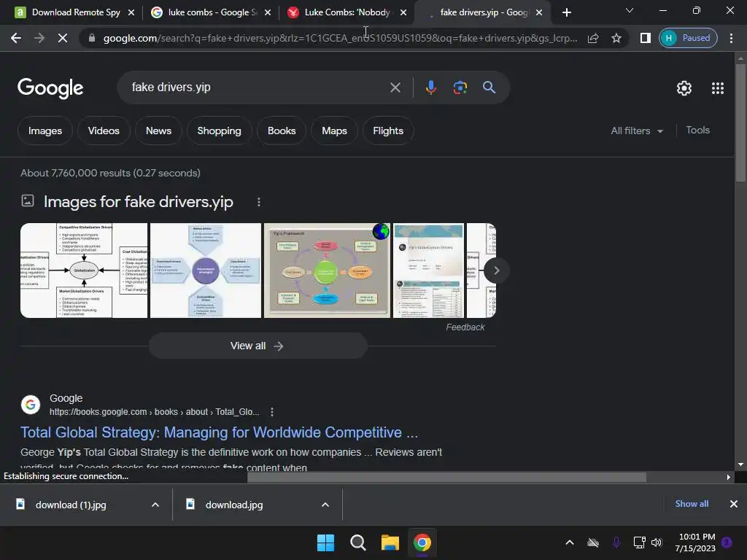
Task: Close the Download Remote Spy tab
Action: click(131, 12)
